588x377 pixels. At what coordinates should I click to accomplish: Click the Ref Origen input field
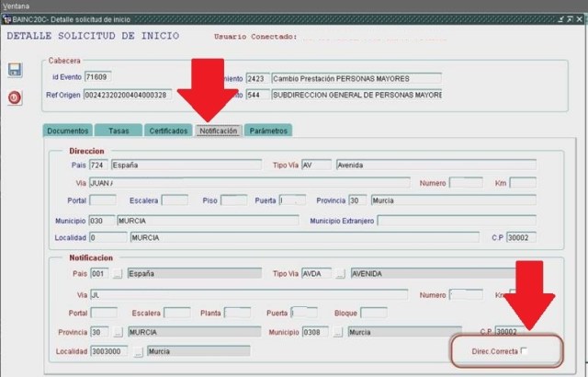click(x=128, y=95)
